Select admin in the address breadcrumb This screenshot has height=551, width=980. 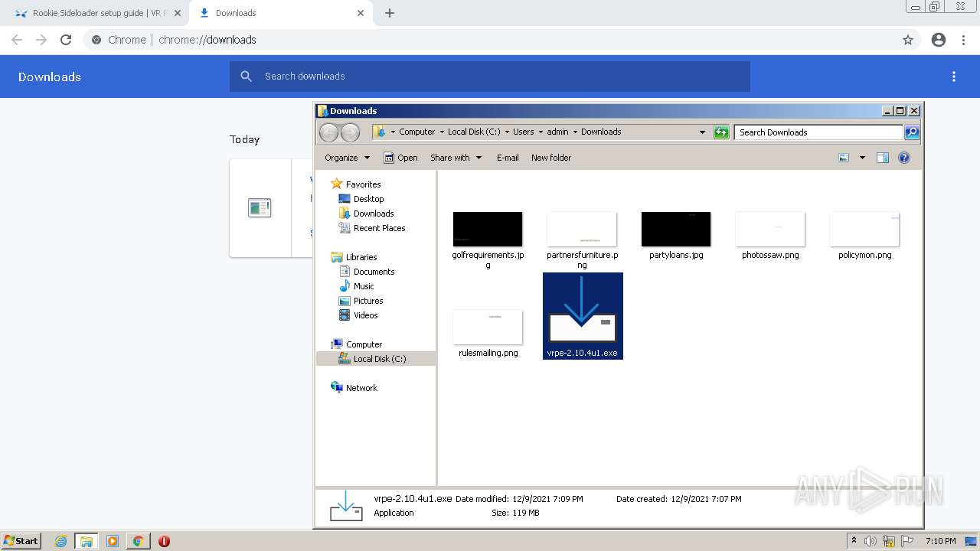tap(557, 132)
